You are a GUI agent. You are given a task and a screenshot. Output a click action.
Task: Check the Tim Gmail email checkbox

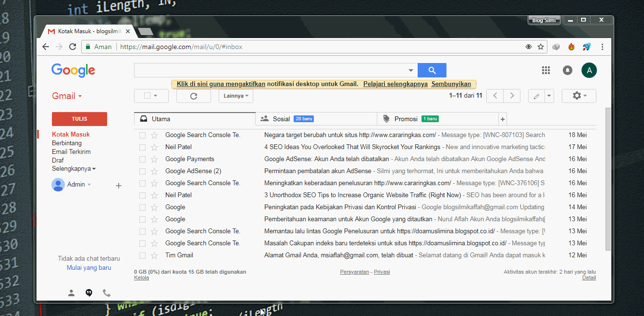142,255
